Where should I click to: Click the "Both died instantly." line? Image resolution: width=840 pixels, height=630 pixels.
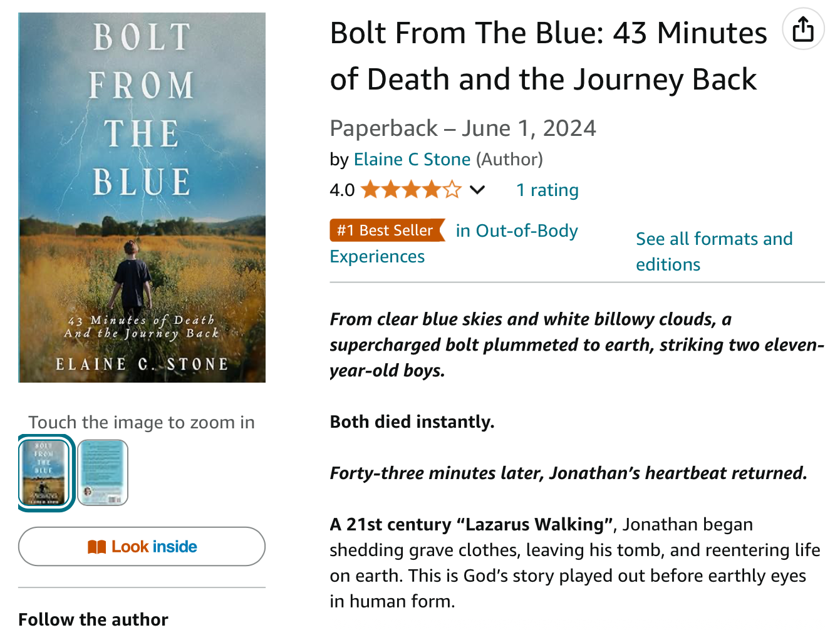pyautogui.click(x=412, y=421)
